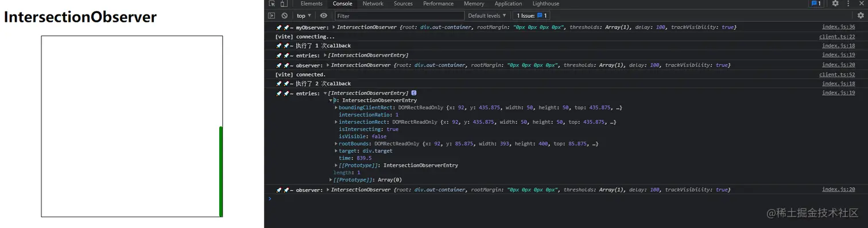Expand the last observer IntersectionObserver object
Image resolution: width=868 pixels, height=228 pixels.
click(x=328, y=190)
